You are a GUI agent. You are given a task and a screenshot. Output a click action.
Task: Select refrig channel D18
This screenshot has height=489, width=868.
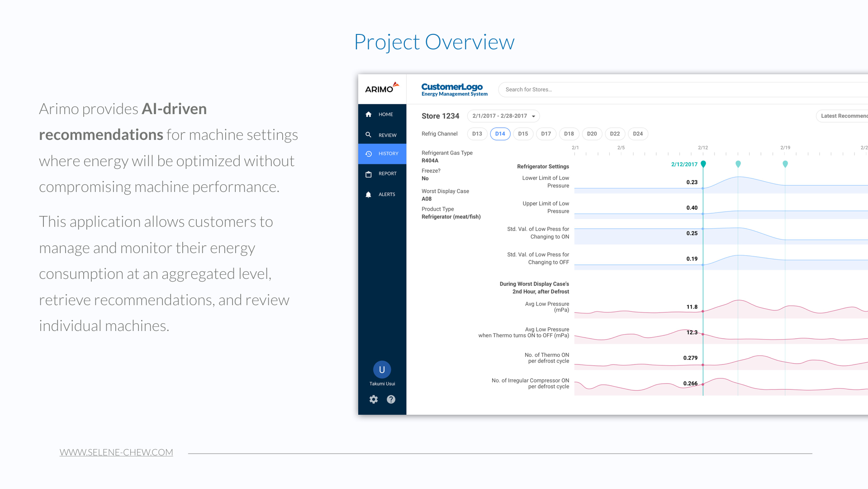pos(569,134)
